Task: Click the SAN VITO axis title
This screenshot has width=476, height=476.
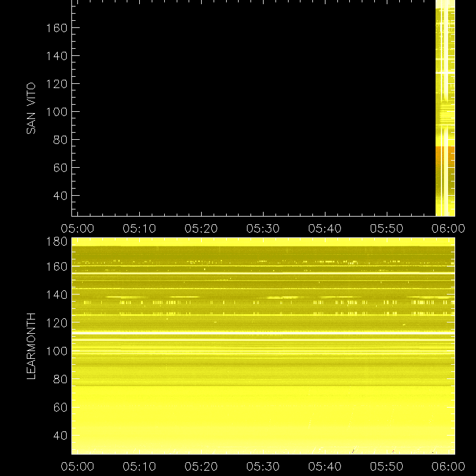Action: [31, 108]
